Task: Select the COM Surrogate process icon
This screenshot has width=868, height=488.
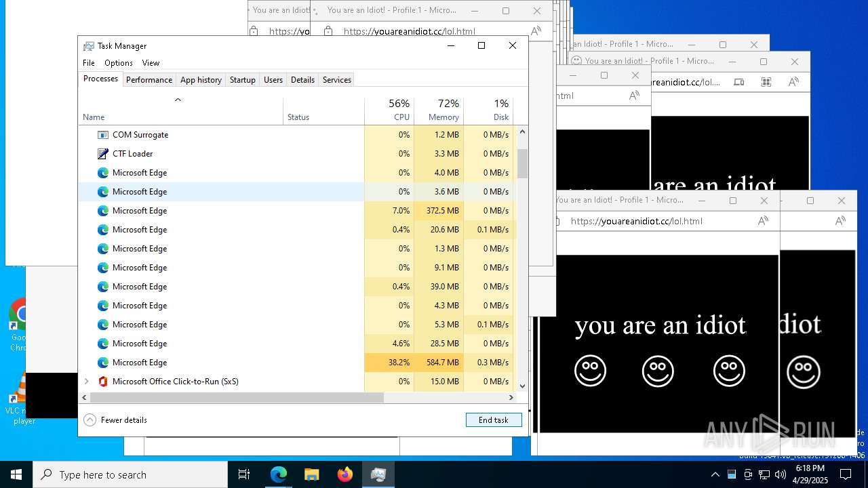Action: (x=103, y=135)
